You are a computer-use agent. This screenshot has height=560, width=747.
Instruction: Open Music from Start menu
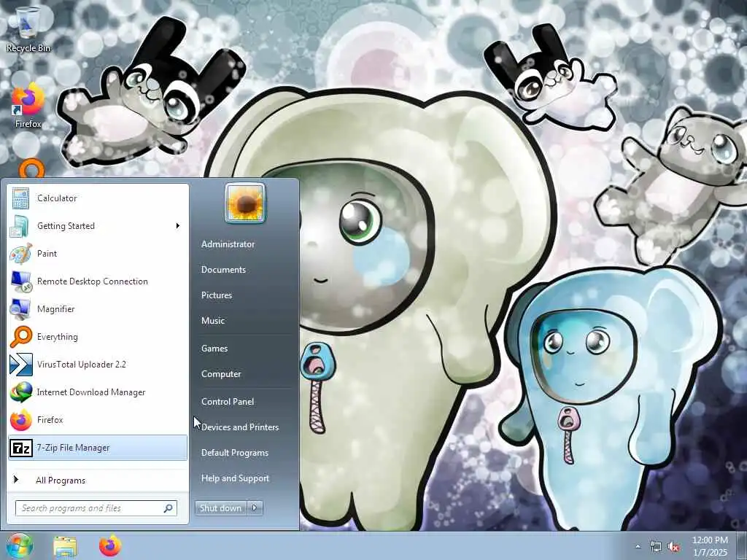(x=213, y=321)
